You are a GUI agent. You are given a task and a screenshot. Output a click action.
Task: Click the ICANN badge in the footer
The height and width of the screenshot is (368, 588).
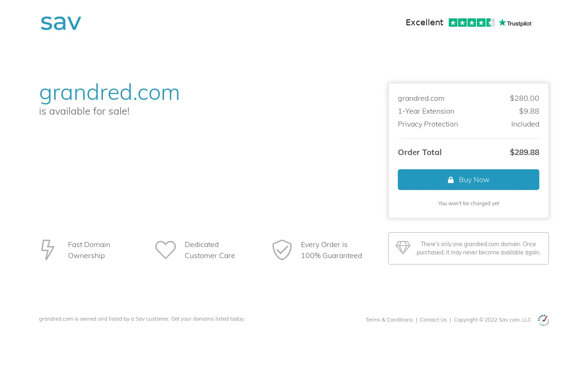(x=543, y=320)
